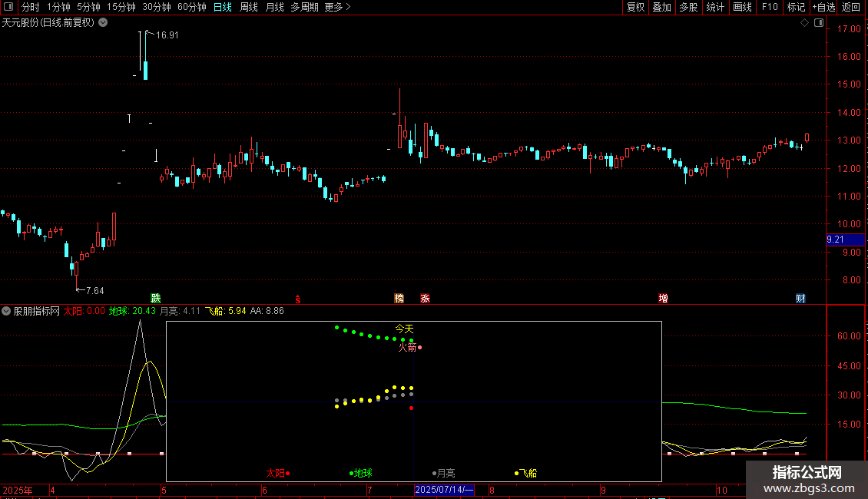Click the blue 财 marker icon
Viewport: 868px width, 499px height.
click(x=800, y=298)
